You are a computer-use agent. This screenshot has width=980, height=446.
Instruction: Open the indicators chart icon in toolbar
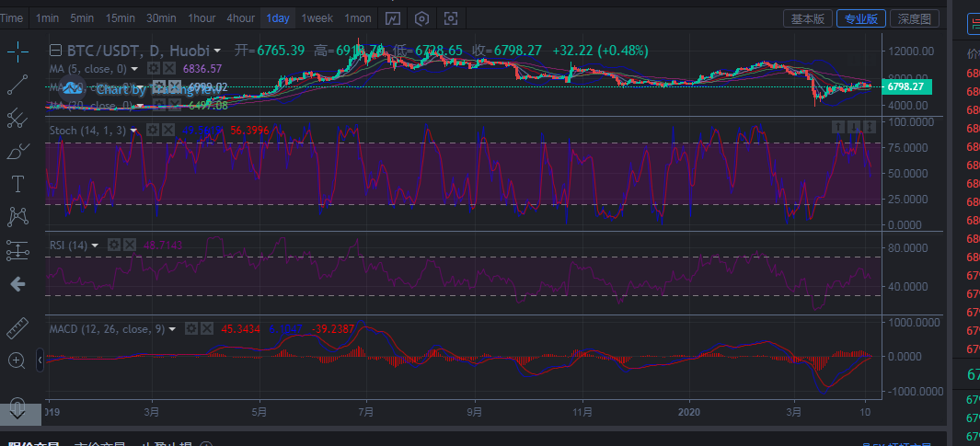click(393, 18)
